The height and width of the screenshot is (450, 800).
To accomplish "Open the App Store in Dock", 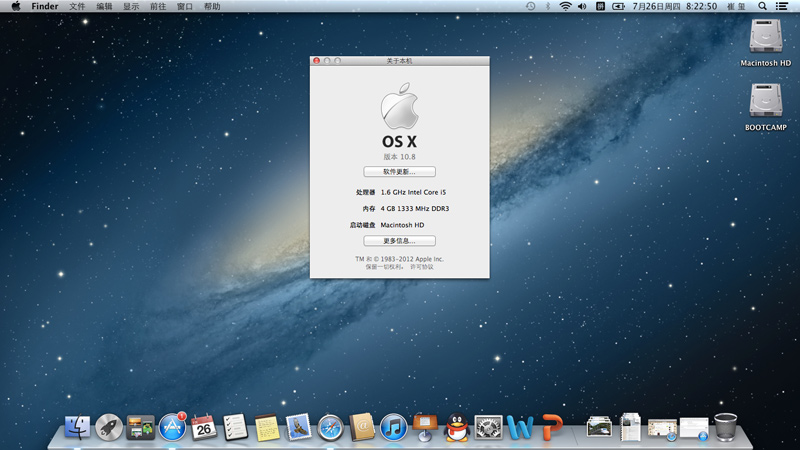I will [172, 428].
